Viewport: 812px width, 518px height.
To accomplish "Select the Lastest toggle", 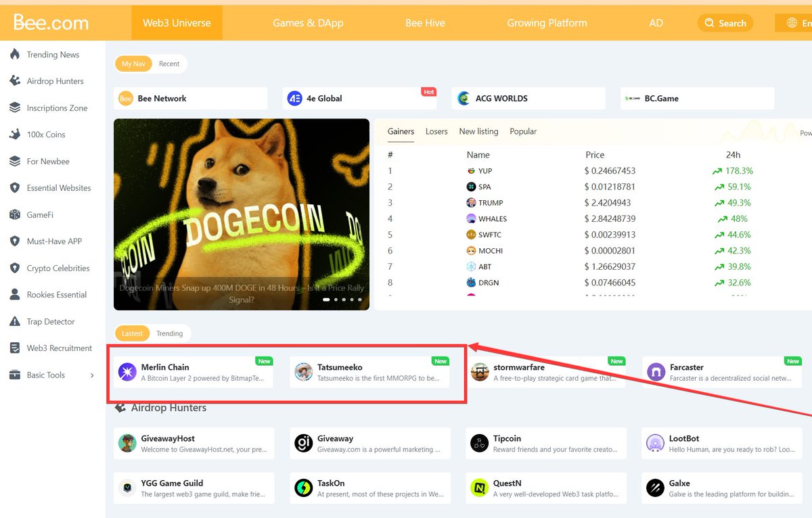I will coord(132,333).
